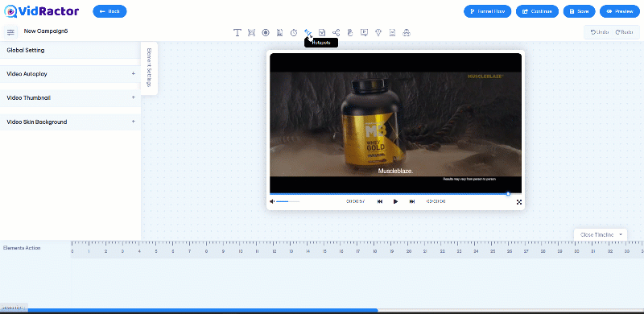Viewport: 644px width, 314px height.
Task: Select the video screen element tool
Action: (x=364, y=32)
